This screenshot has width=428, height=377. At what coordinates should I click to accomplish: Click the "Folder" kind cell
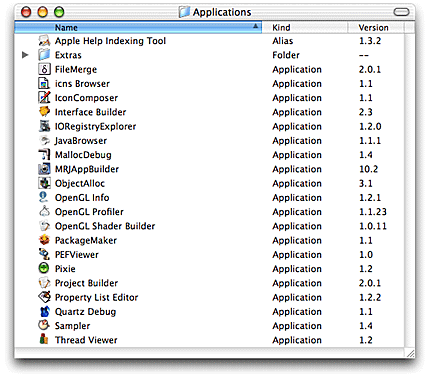(x=286, y=55)
